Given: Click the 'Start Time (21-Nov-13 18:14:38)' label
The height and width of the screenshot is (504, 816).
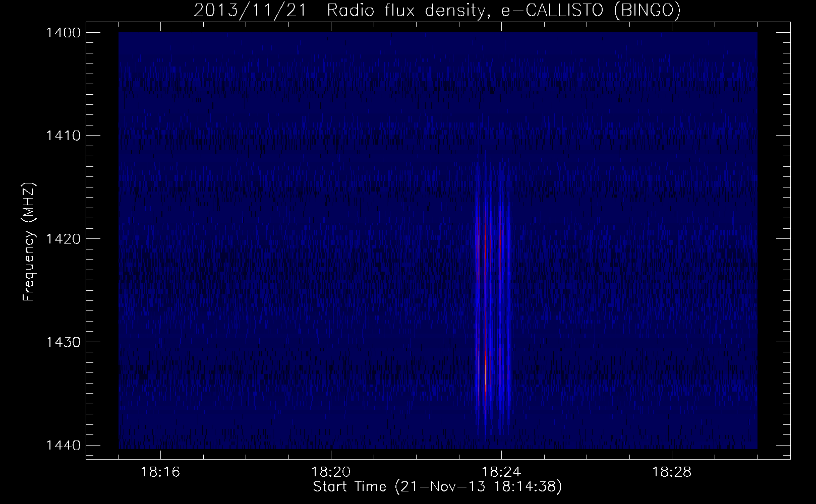Looking at the screenshot, I should (x=437, y=487).
